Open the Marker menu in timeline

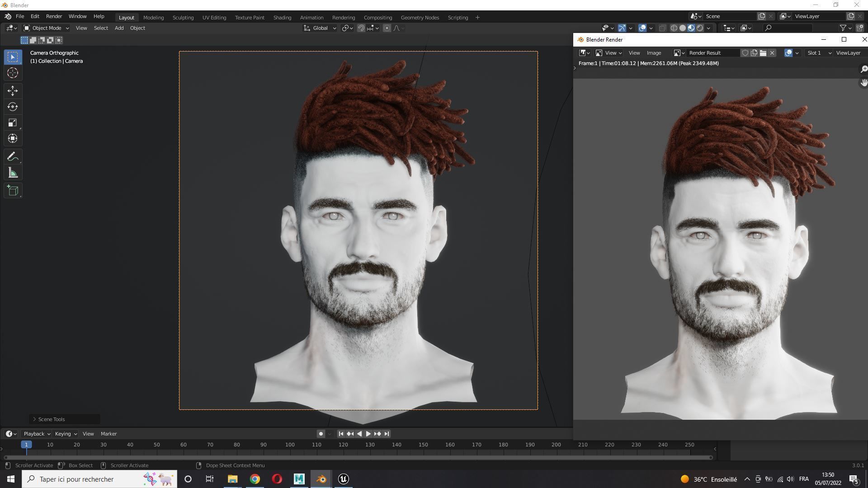[108, 434]
